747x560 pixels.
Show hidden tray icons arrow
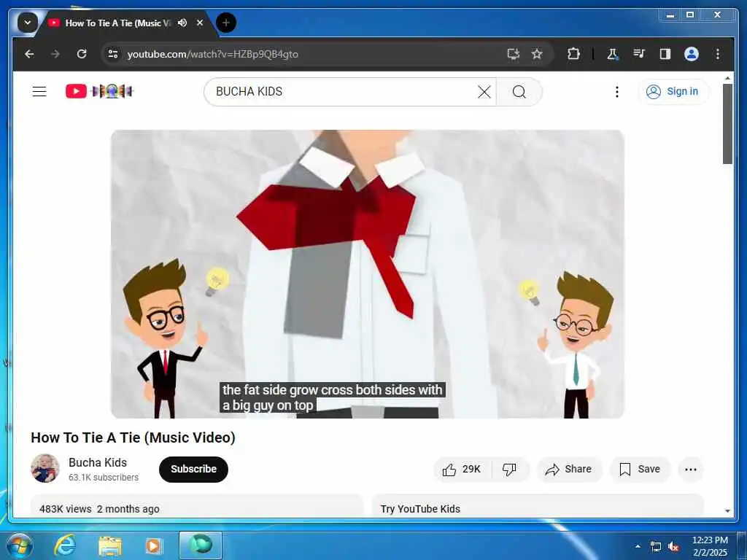[x=638, y=546]
